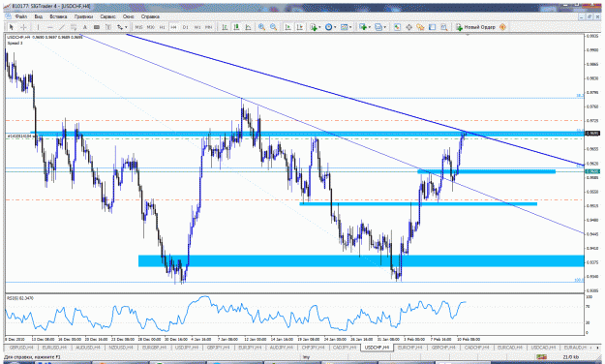Open the Справка menu

(x=150, y=16)
